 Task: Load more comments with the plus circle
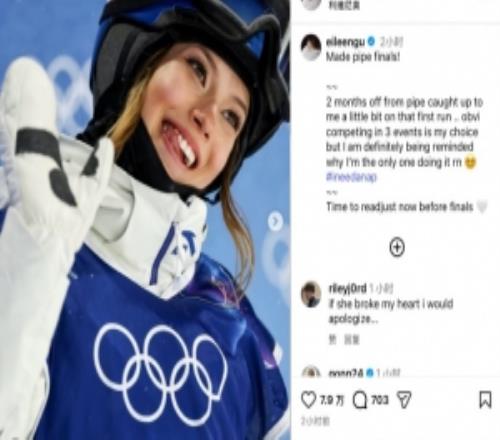coord(397,247)
